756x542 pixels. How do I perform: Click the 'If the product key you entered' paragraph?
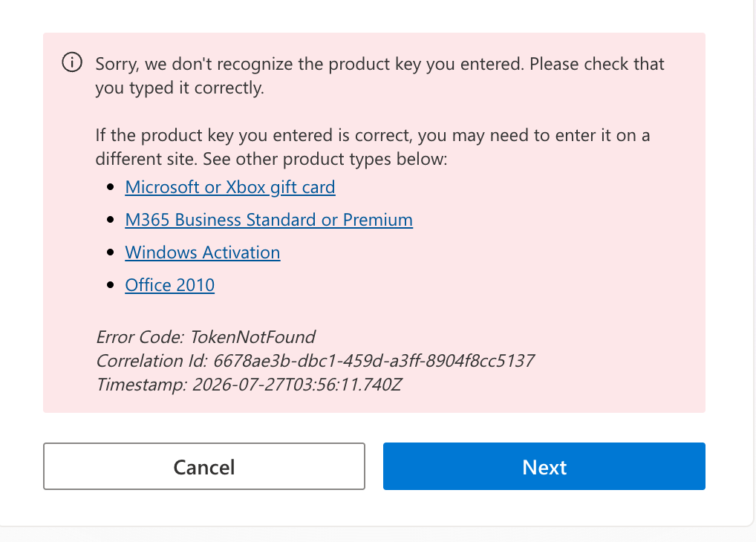pyautogui.click(x=372, y=147)
